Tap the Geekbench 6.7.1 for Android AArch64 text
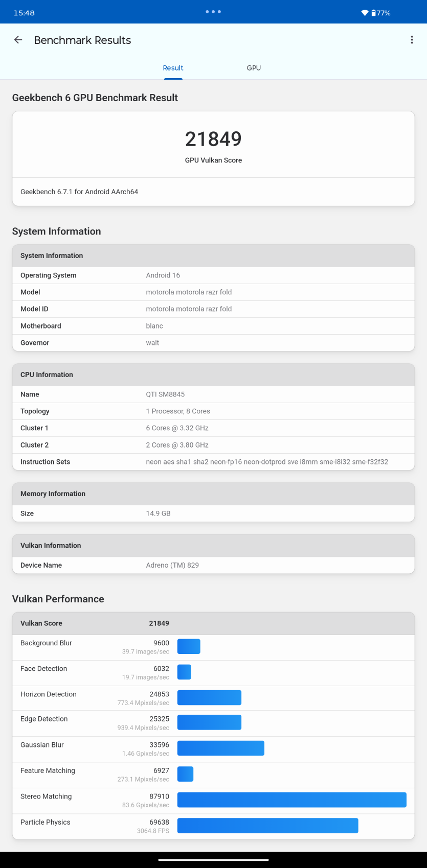 (x=79, y=192)
